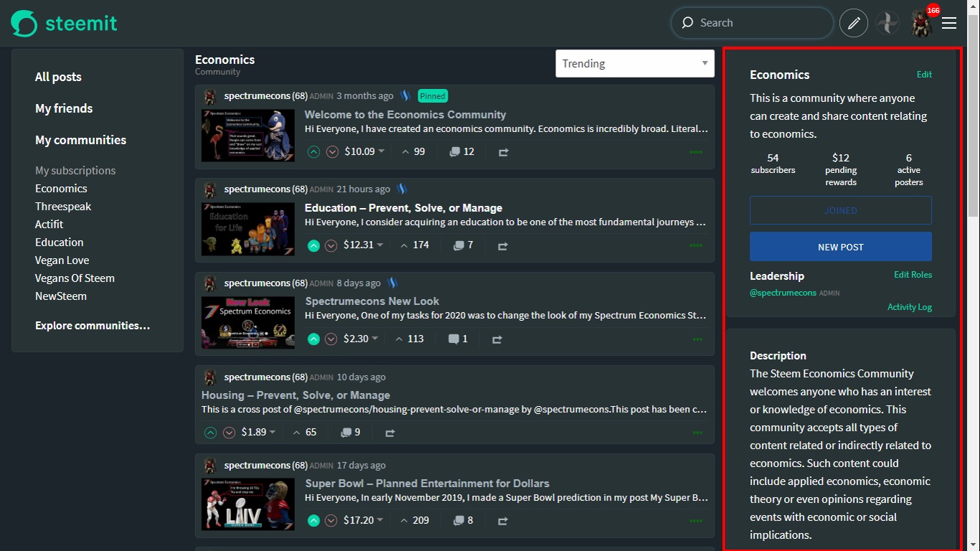Focus the Search input field
This screenshot has height=551, width=980.
coord(752,23)
